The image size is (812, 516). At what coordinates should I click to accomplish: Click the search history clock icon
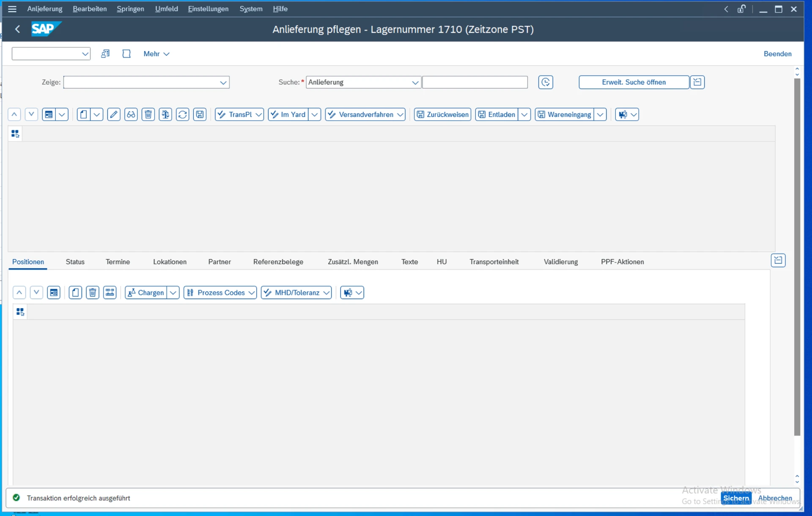tap(546, 82)
